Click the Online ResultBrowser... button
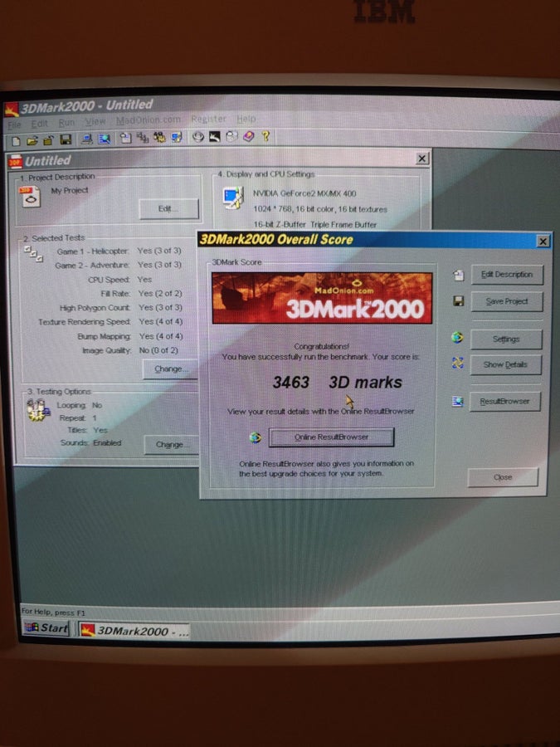 point(331,437)
